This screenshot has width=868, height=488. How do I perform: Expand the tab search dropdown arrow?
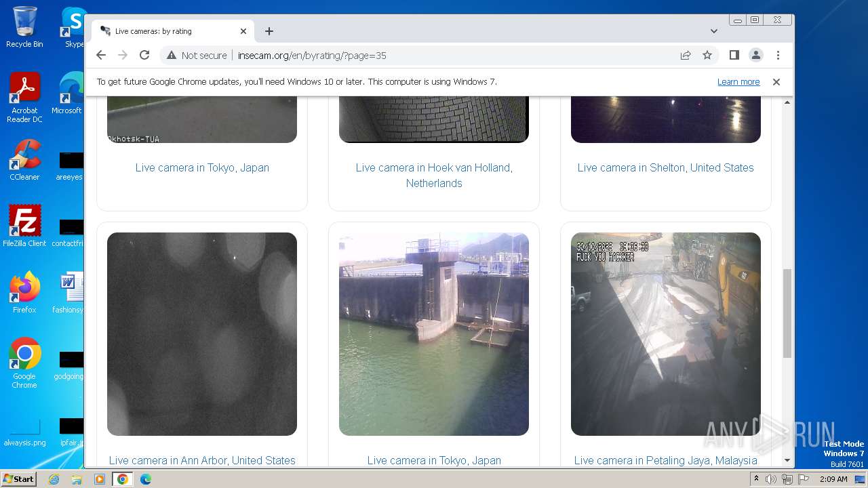714,31
